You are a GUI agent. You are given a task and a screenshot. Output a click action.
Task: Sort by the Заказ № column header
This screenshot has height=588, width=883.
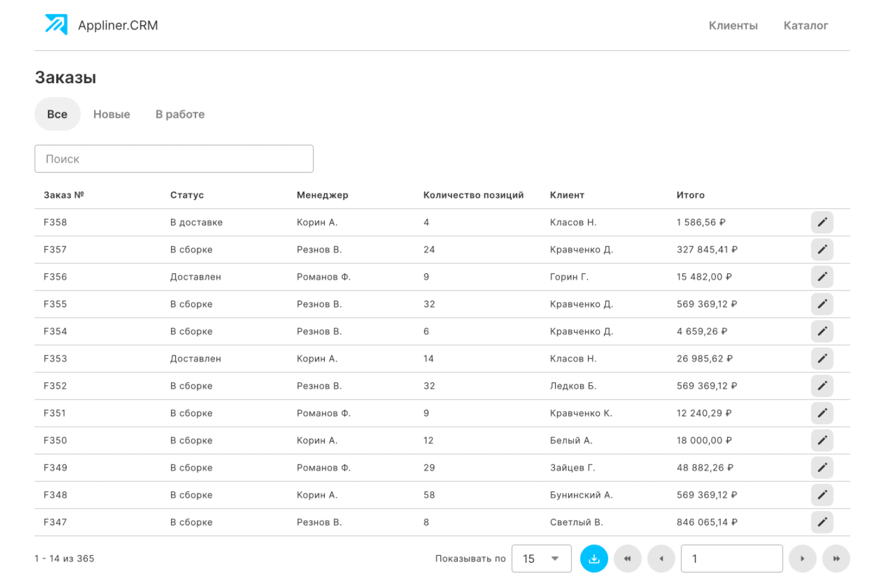tap(64, 195)
